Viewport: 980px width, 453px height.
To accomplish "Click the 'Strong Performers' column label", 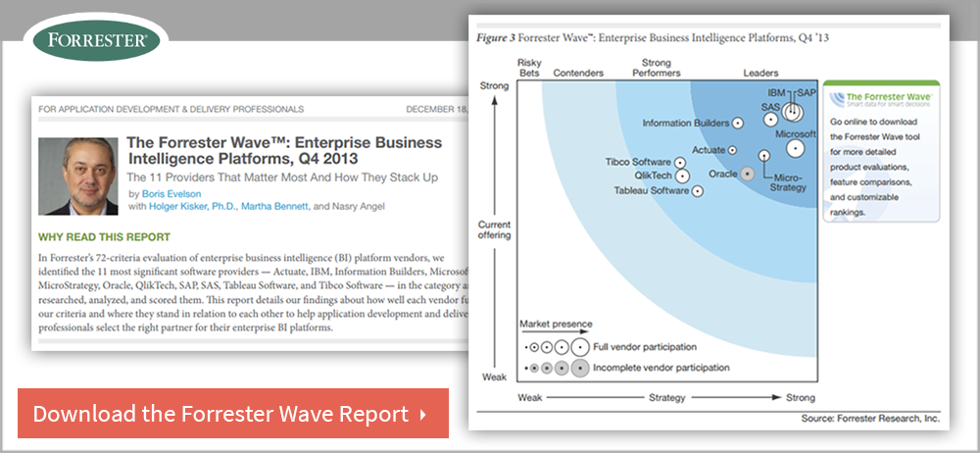I will click(657, 68).
